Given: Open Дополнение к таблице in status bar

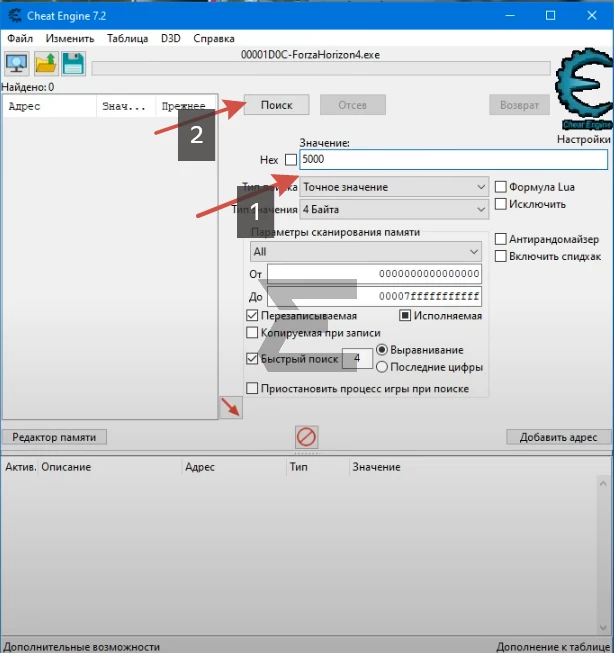Looking at the screenshot, I should coord(553,647).
